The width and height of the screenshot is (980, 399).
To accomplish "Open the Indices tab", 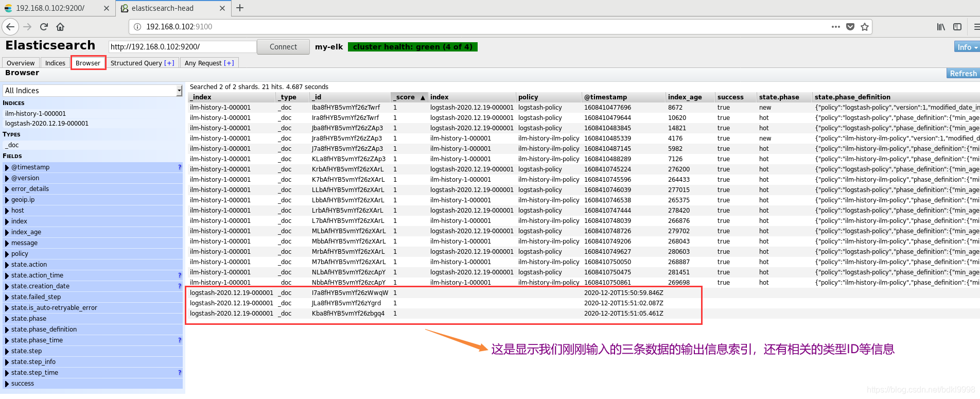I will 55,63.
